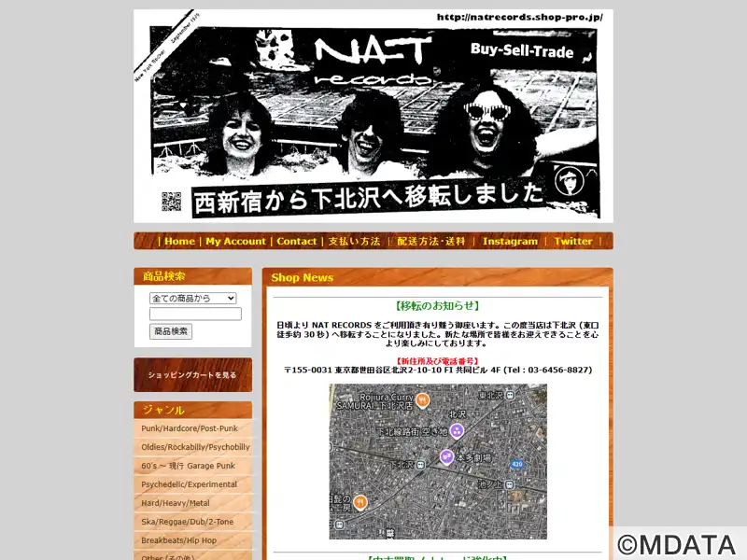Click the 下北線路街 空き地 purple map marker
This screenshot has height=560, width=747.
click(457, 431)
